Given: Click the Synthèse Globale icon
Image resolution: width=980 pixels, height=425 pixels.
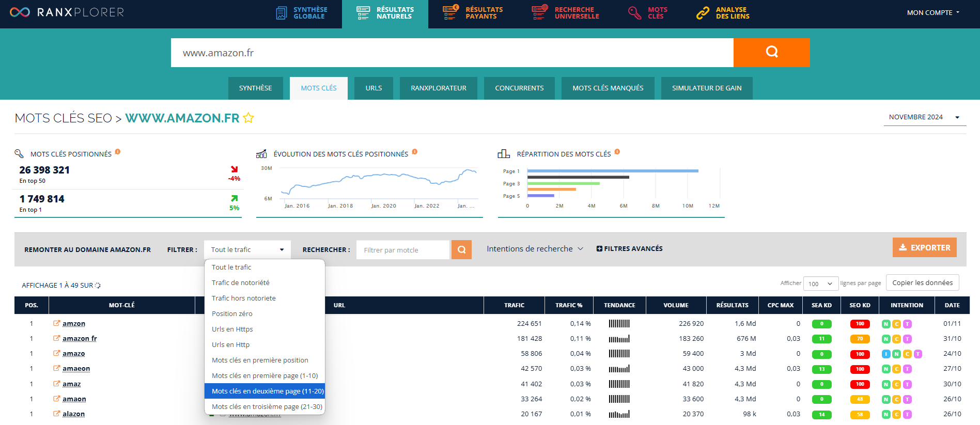Looking at the screenshot, I should [x=282, y=13].
